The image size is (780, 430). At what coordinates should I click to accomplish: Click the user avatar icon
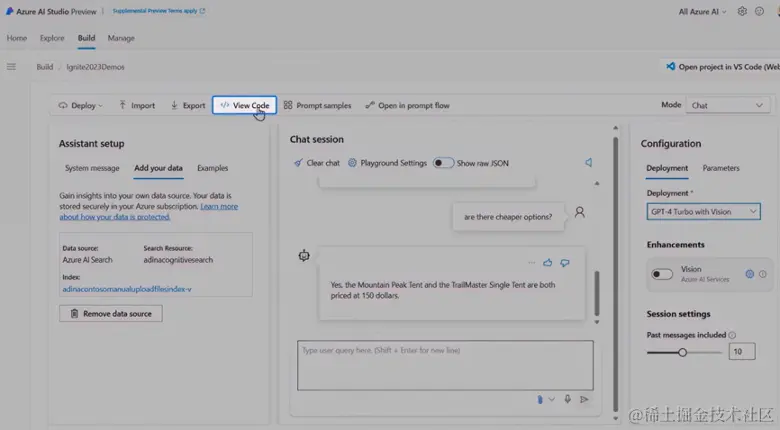tap(580, 213)
